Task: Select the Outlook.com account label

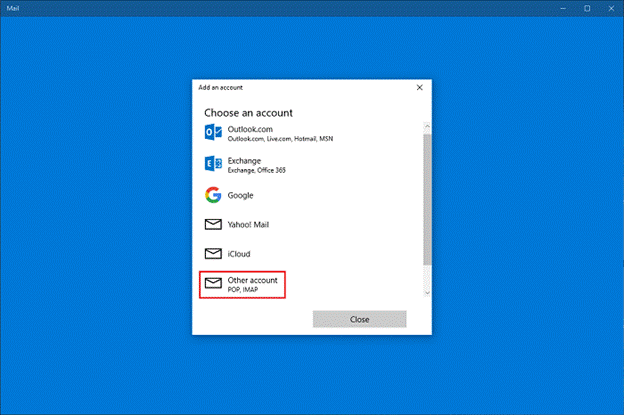Action: click(x=250, y=129)
